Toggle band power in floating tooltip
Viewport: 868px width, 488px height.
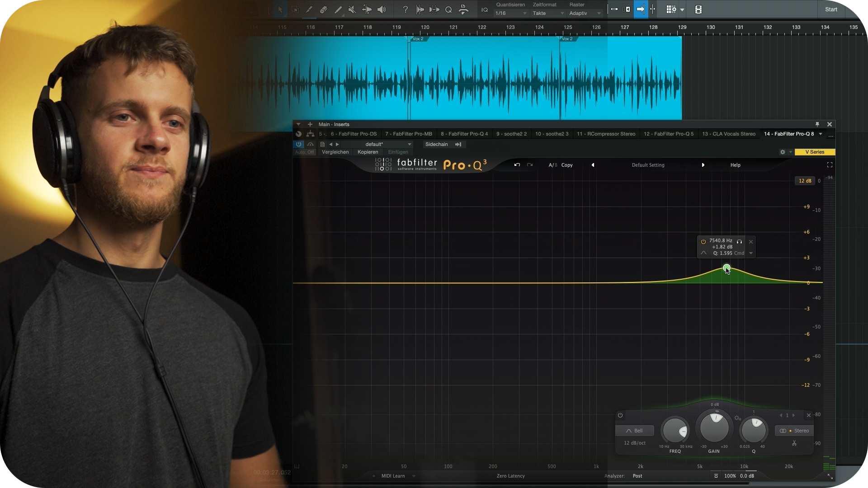(703, 241)
